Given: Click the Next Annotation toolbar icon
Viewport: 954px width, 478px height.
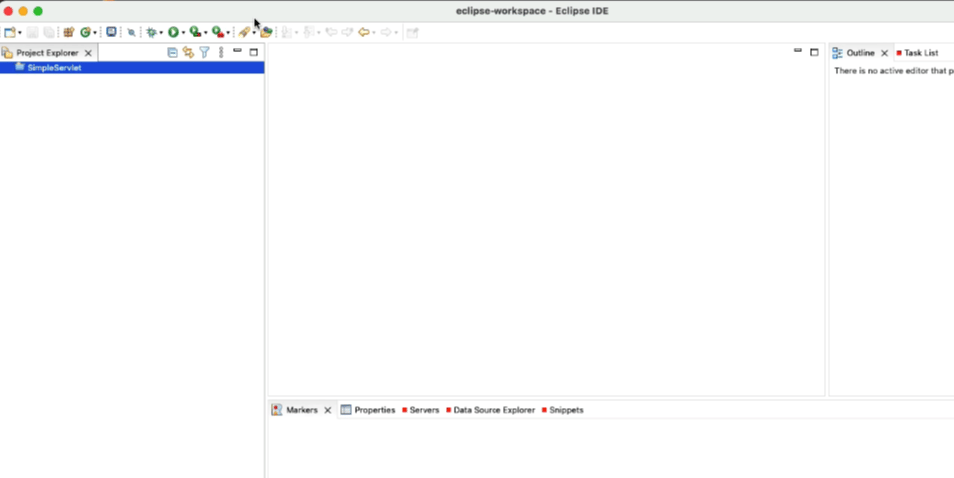Looking at the screenshot, I should pos(286,32).
